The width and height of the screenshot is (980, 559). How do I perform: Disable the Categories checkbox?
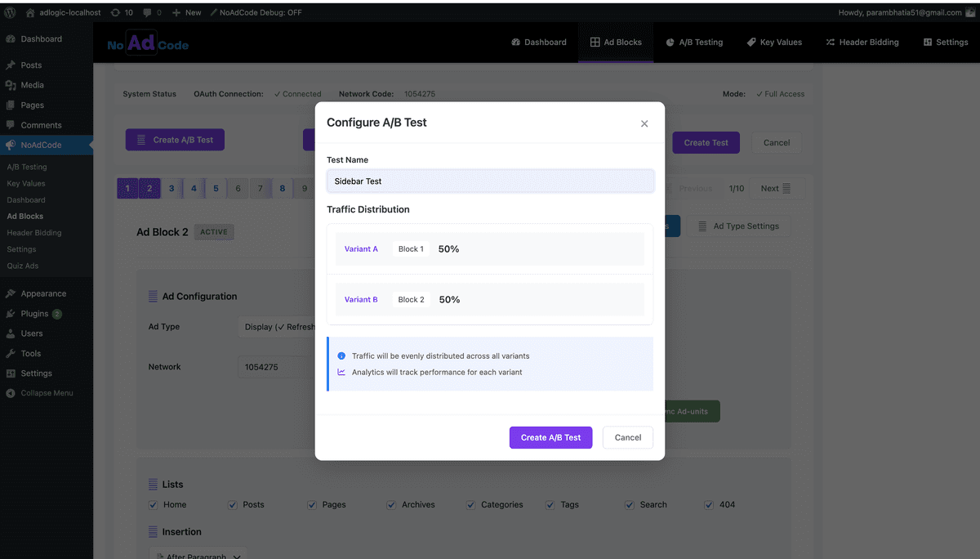click(x=470, y=504)
